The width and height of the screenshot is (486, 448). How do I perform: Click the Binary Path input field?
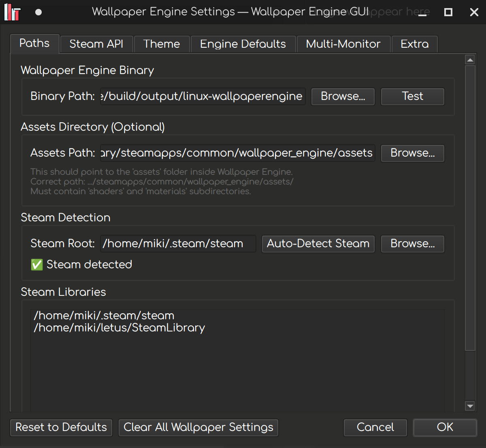pyautogui.click(x=202, y=96)
